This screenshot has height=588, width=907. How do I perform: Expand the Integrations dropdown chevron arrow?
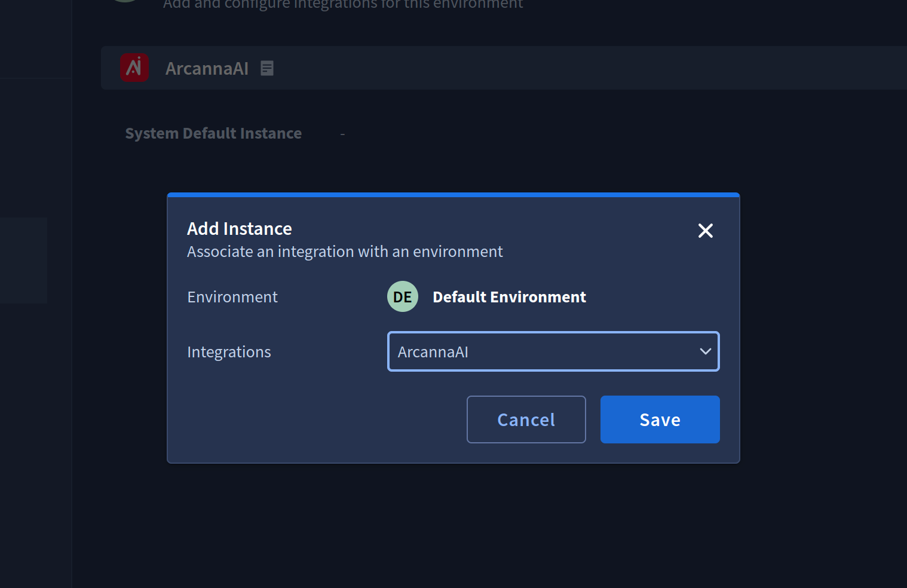tap(706, 351)
